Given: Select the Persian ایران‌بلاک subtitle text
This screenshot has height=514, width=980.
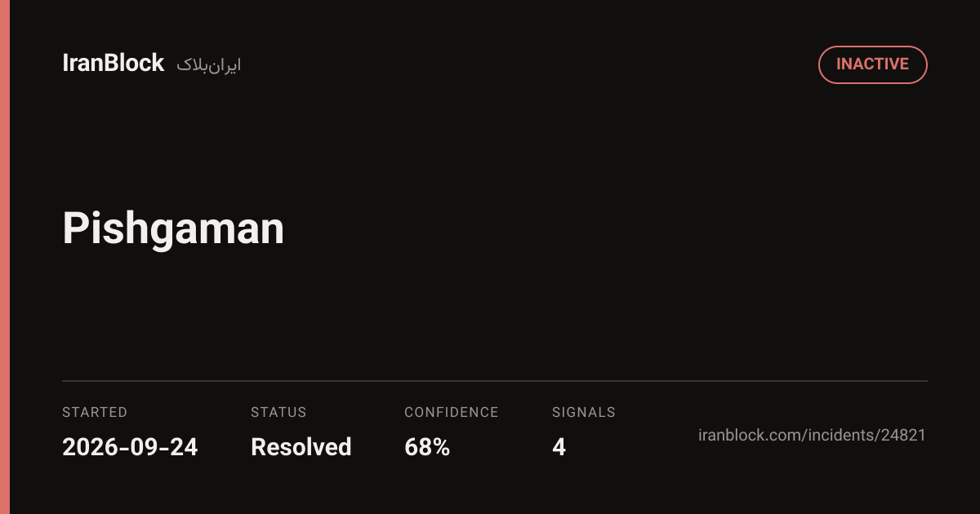Looking at the screenshot, I should click(209, 65).
